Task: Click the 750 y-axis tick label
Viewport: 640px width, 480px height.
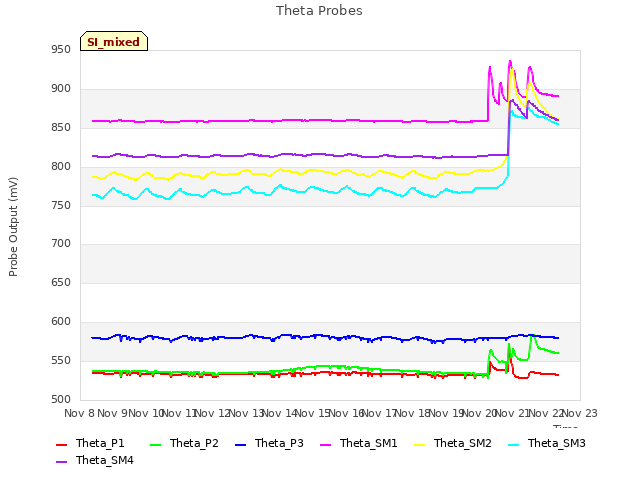Action: pos(61,205)
